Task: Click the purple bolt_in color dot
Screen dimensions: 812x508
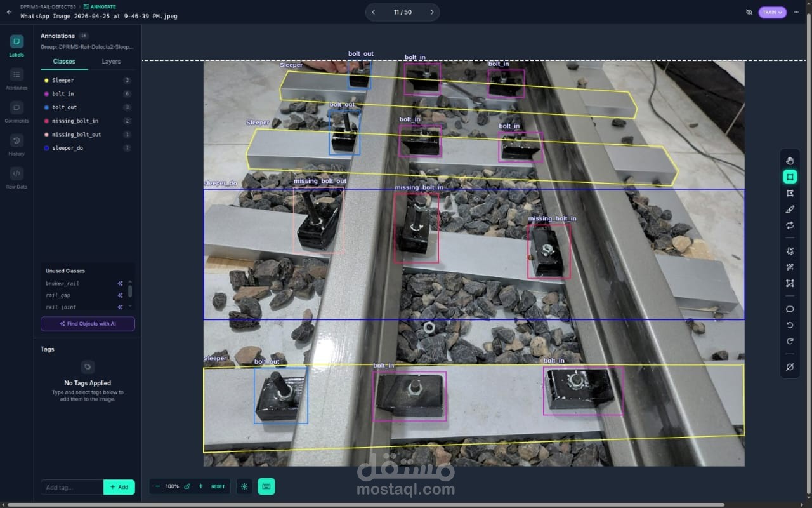Action: click(x=46, y=94)
